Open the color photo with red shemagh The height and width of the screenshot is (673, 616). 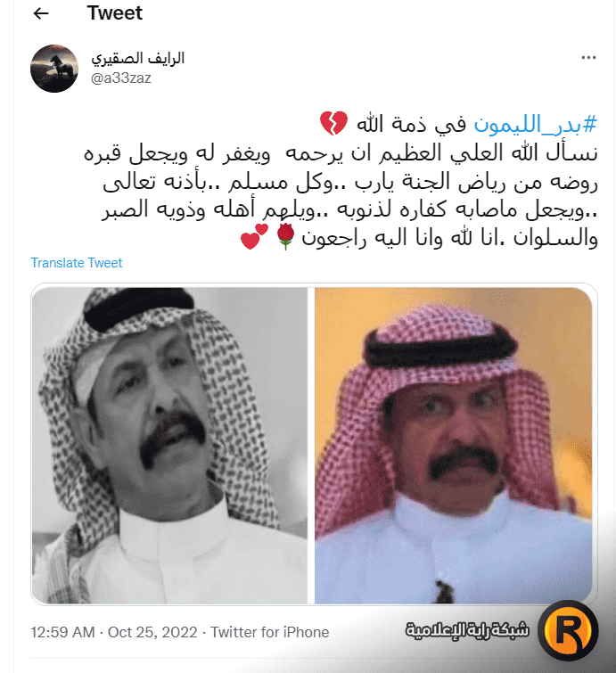click(x=453, y=445)
